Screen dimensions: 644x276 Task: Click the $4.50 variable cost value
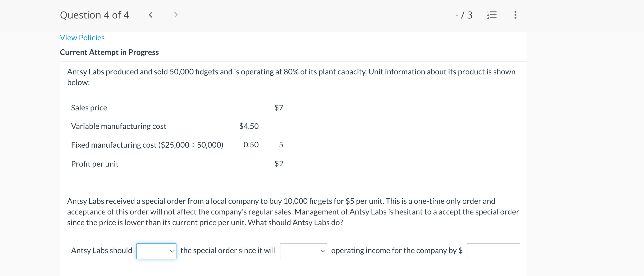(248, 126)
